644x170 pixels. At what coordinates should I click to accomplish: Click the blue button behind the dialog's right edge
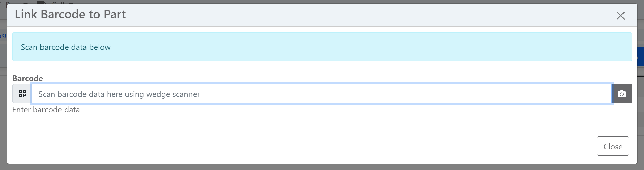[x=640, y=56]
